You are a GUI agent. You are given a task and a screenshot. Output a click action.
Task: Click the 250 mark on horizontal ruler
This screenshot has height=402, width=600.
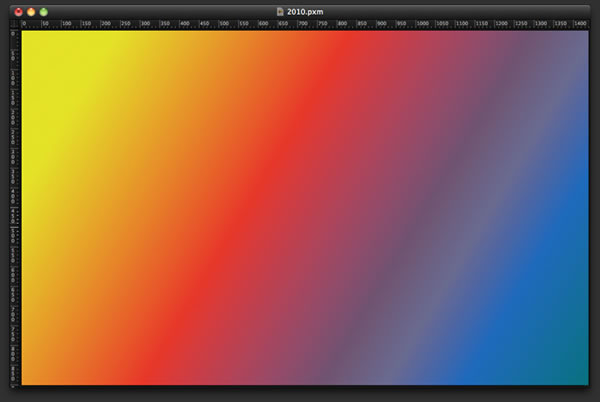tap(126, 24)
